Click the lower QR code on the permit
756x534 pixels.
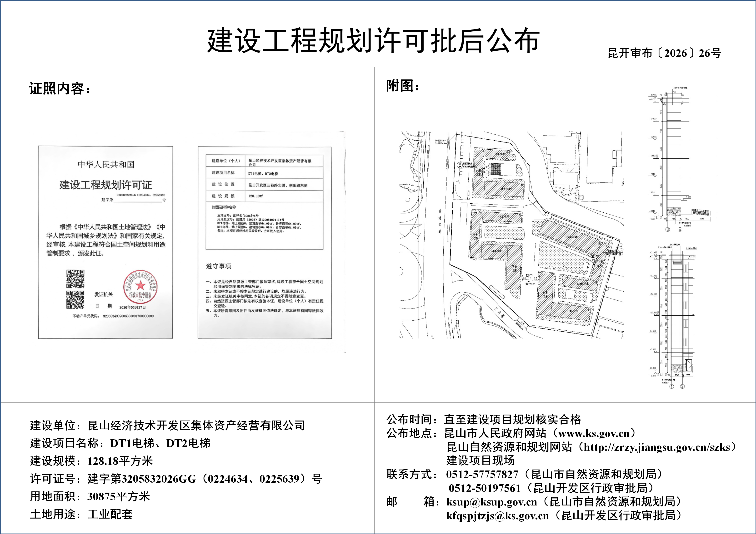point(75,300)
